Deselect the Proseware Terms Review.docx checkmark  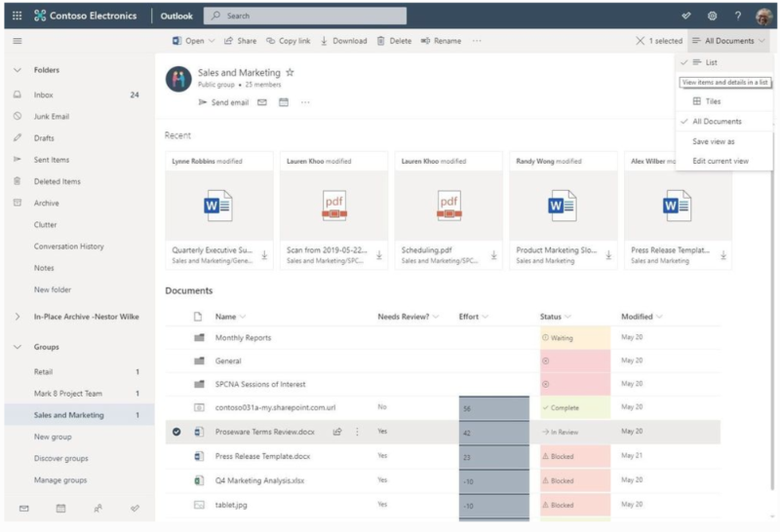176,432
